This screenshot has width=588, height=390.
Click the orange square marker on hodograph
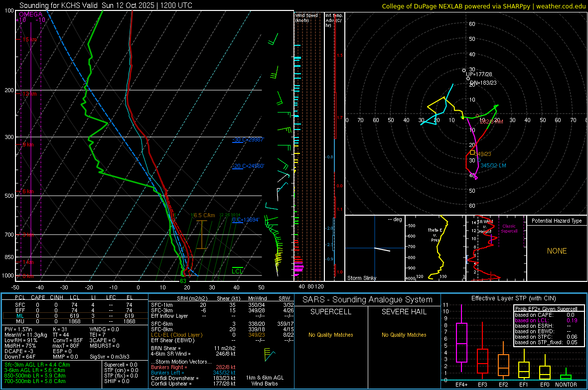pos(472,152)
